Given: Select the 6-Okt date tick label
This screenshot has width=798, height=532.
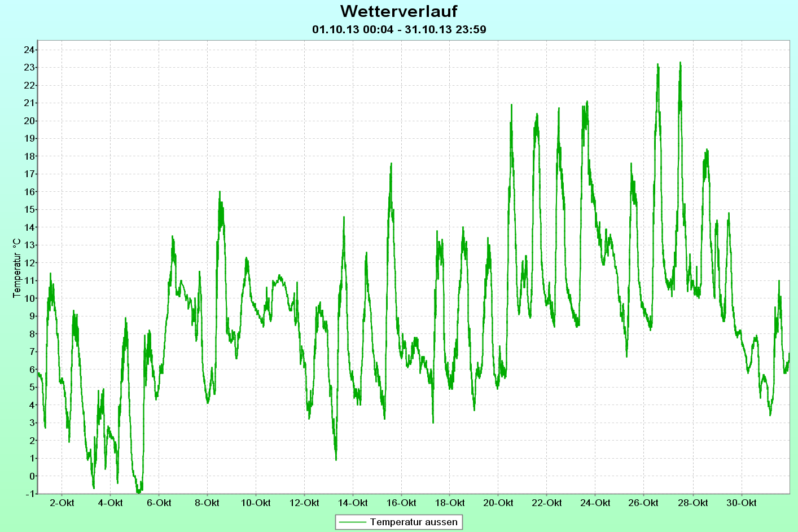Looking at the screenshot, I should point(159,503).
